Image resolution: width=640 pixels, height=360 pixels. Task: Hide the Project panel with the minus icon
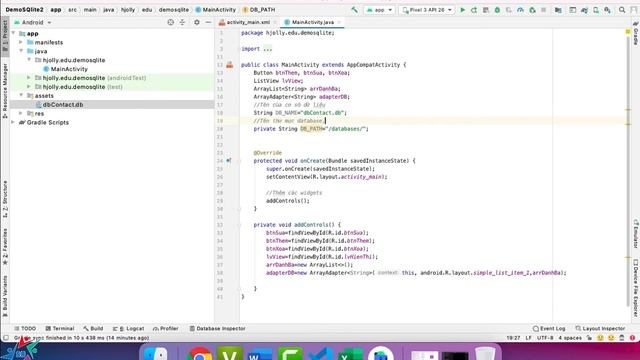tap(208, 22)
